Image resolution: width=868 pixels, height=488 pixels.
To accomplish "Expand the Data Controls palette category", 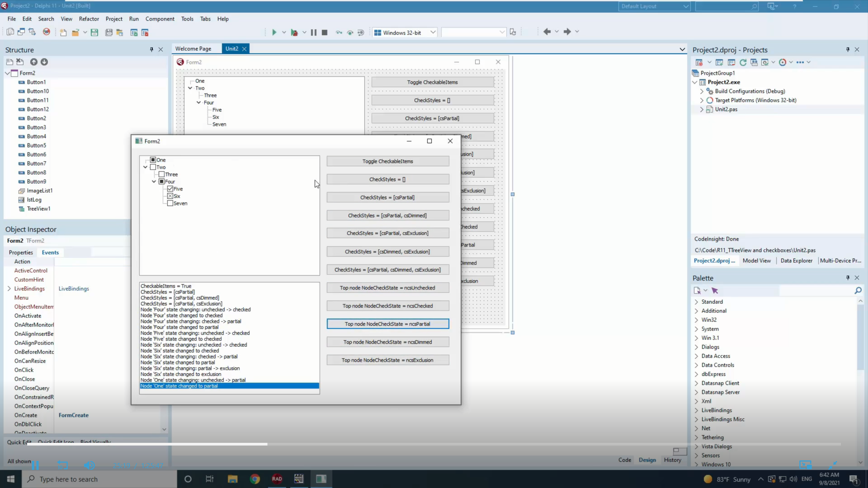I will pos(696,365).
